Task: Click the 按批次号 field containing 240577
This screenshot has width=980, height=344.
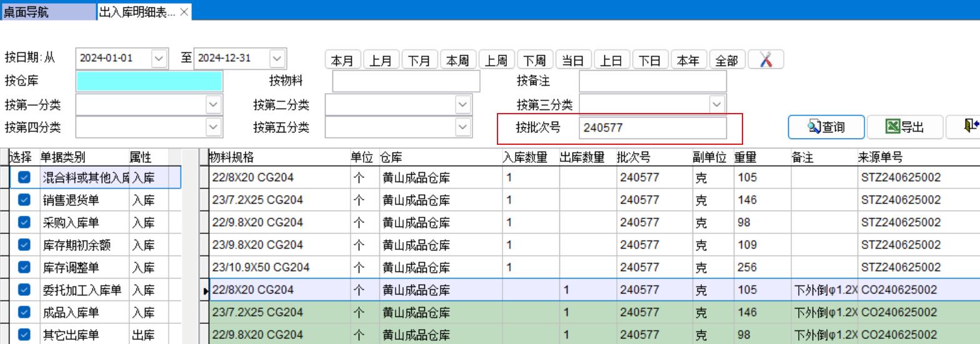Action: coord(652,127)
